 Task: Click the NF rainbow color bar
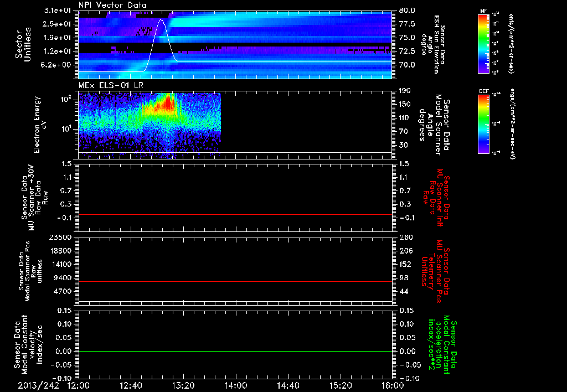point(483,44)
